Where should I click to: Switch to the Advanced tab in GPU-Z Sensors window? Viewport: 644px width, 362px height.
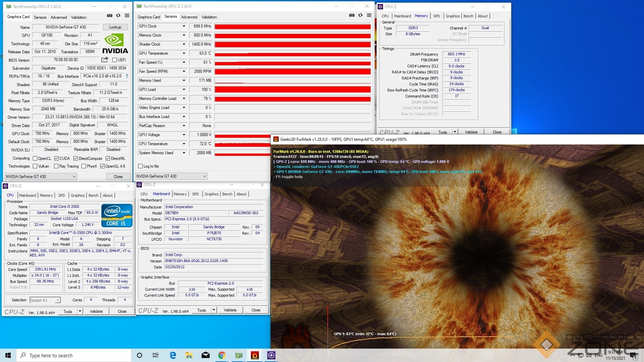tap(189, 17)
